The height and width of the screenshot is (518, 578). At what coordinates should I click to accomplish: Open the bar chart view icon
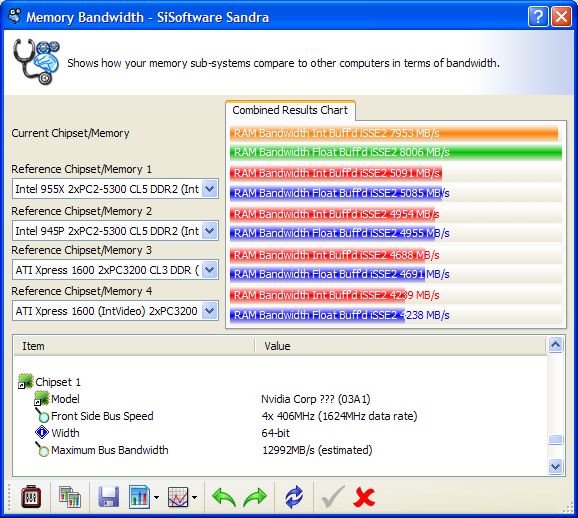point(139,497)
